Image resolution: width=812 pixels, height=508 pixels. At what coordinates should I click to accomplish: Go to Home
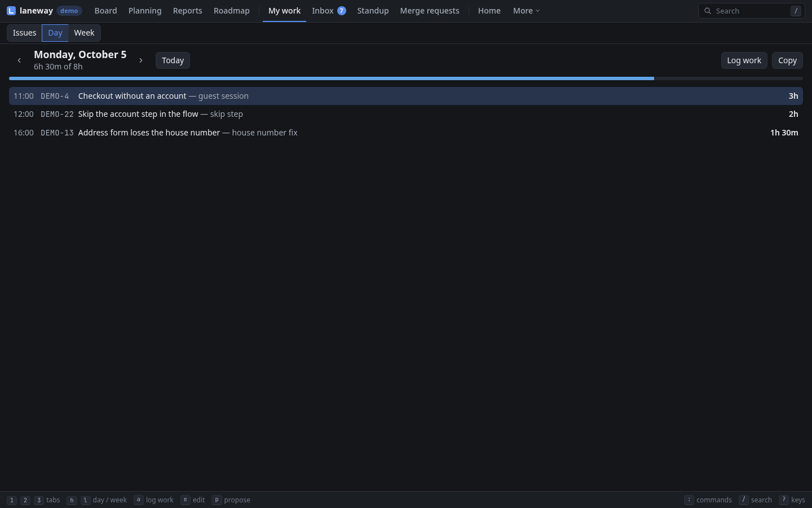pos(489,11)
